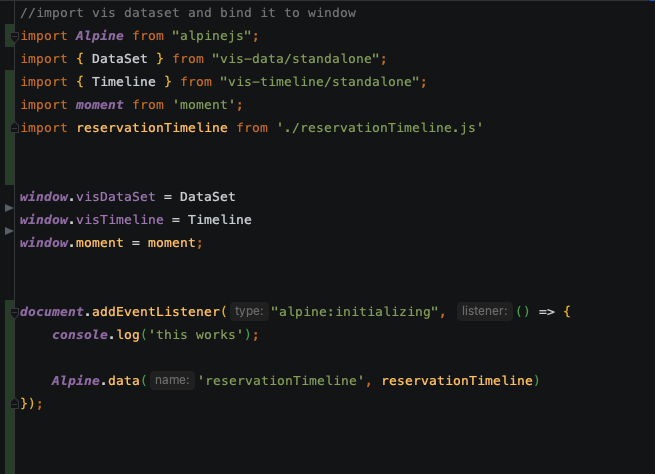
Task: Click fold end marker beside import reservationTimeline line
Action: coord(14,128)
